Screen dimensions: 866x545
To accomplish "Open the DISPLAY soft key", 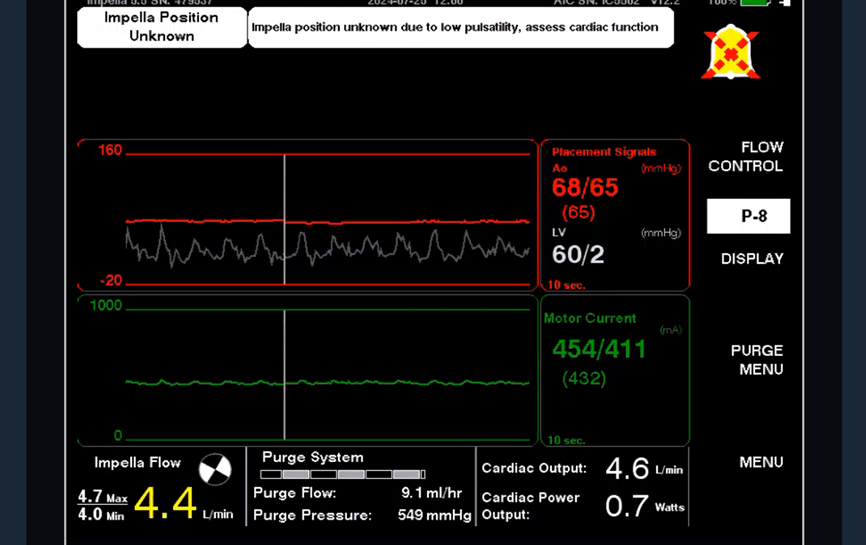I will 752,258.
